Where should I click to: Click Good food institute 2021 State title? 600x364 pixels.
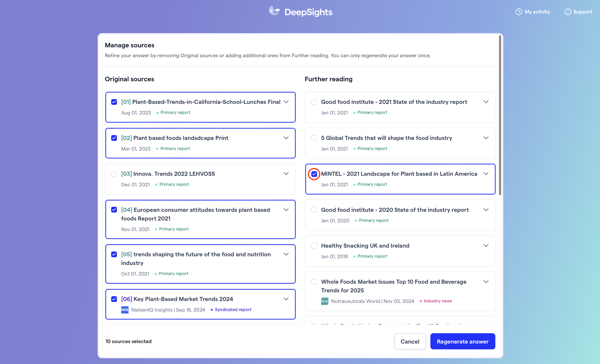394,102
